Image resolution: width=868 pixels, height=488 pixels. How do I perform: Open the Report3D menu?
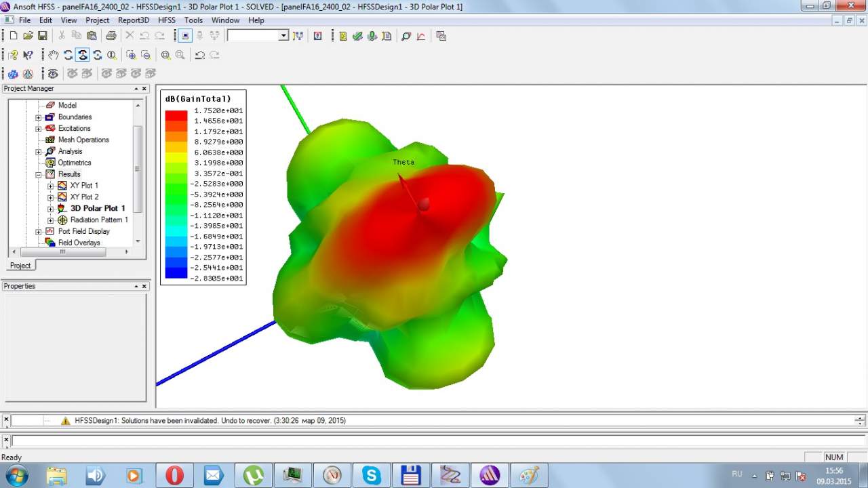click(133, 20)
